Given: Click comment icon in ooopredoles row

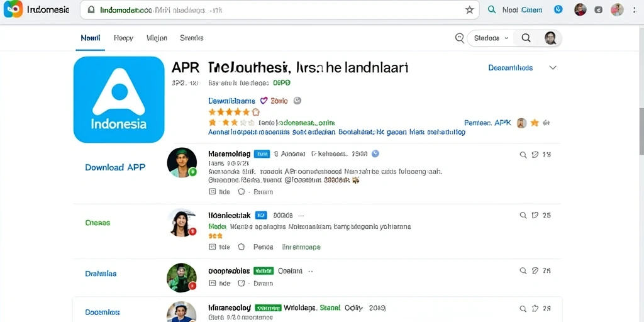Looking at the screenshot, I should coord(535,270).
